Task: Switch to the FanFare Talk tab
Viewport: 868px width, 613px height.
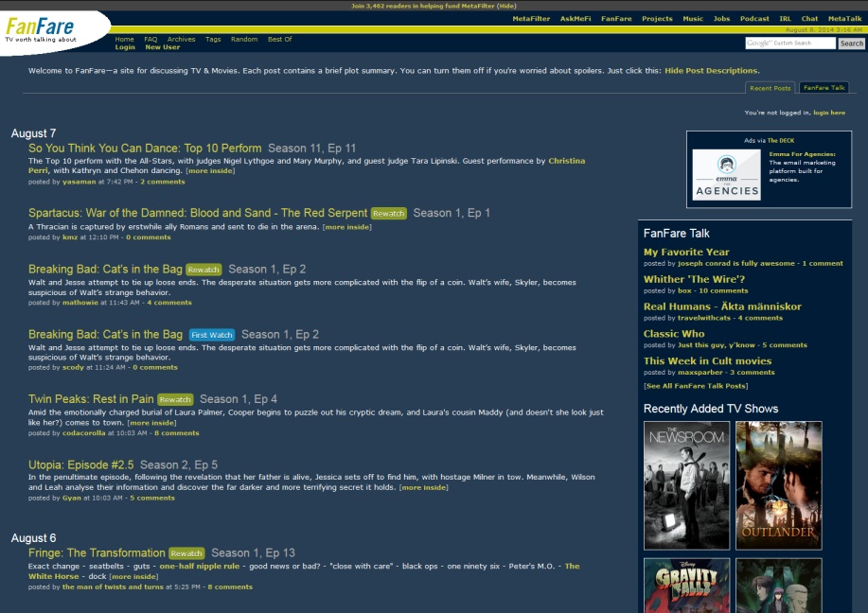Action: tap(824, 87)
